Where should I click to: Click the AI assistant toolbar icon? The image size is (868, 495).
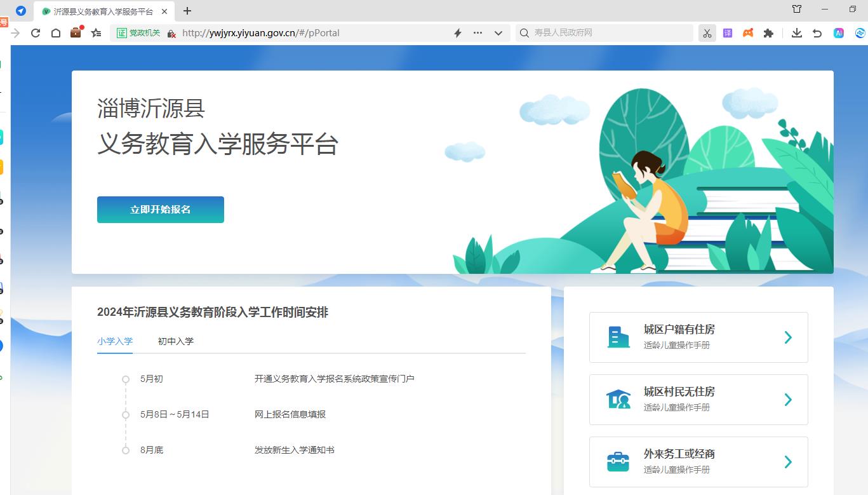[839, 33]
